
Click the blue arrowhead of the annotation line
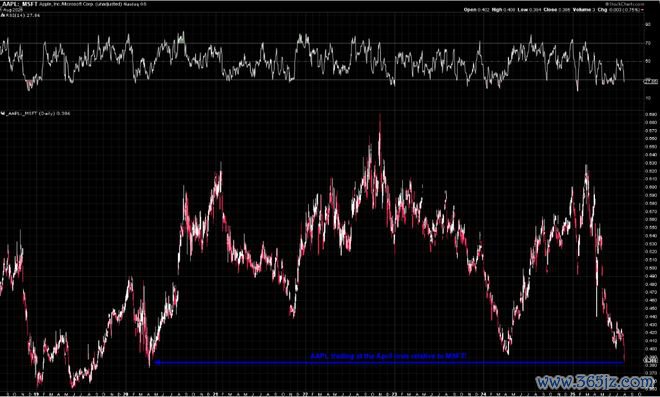[157, 362]
